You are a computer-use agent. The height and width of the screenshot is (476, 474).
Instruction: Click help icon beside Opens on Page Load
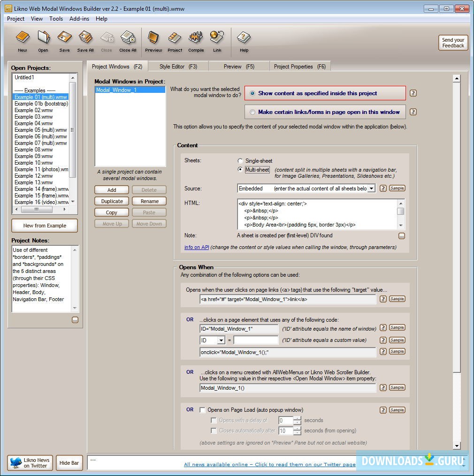[383, 410]
